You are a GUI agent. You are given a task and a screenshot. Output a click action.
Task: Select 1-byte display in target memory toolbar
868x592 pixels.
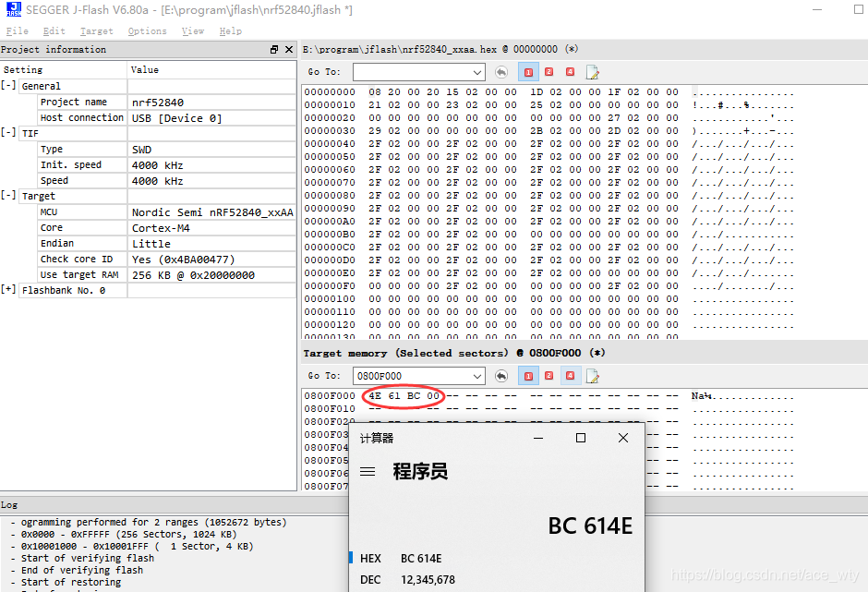click(528, 376)
